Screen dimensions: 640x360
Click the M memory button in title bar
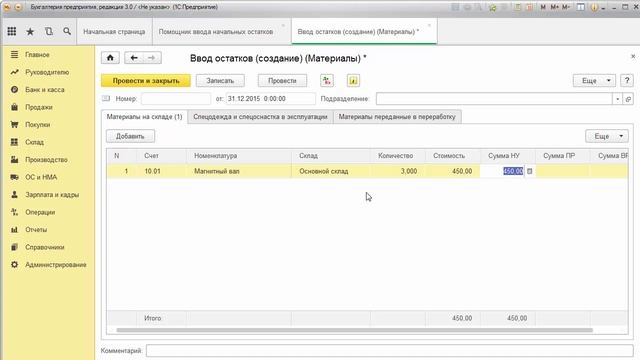coord(543,7)
